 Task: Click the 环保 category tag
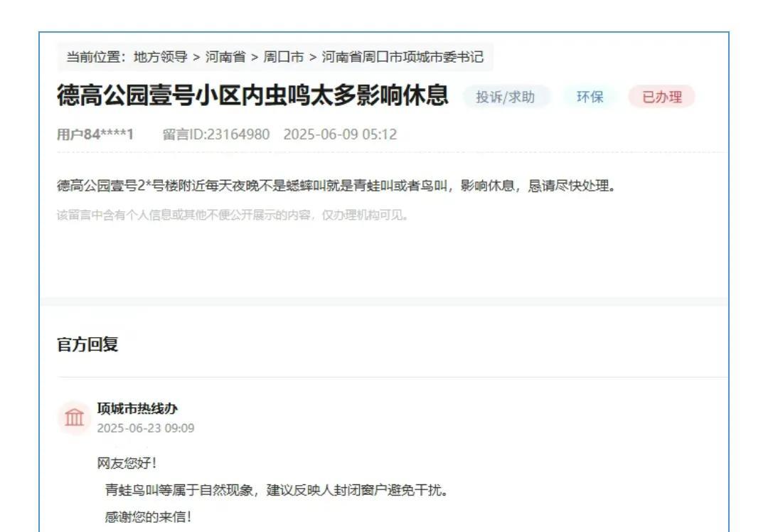point(590,97)
